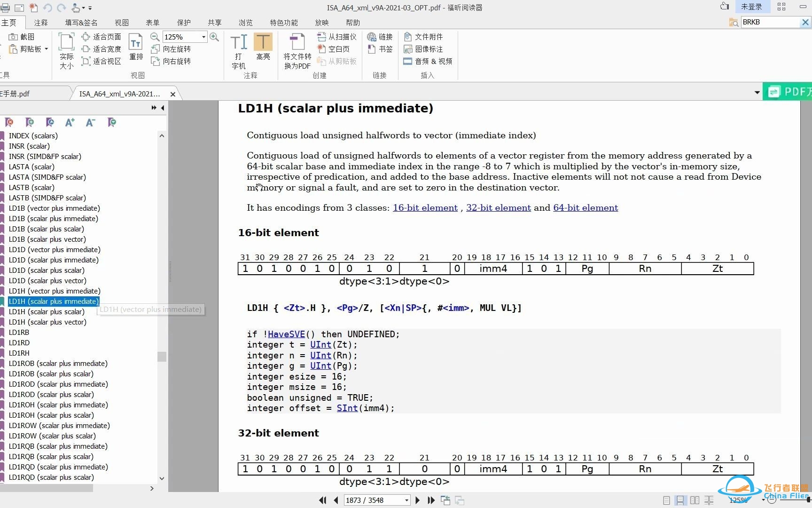Enable continuous page layout in status bar
The height and width of the screenshot is (508, 812).
[x=680, y=500]
